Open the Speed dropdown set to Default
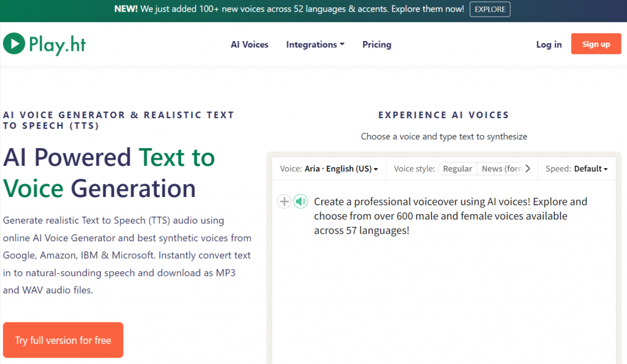627x364 pixels. (x=577, y=169)
